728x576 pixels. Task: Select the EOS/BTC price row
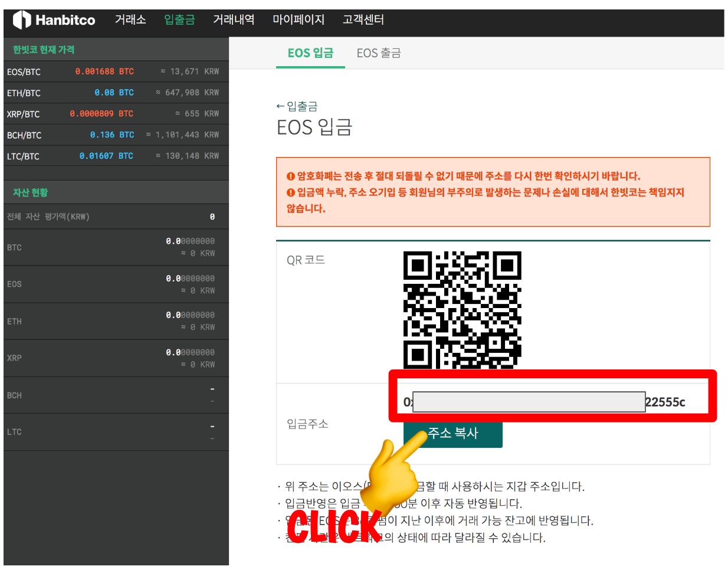[x=116, y=71]
